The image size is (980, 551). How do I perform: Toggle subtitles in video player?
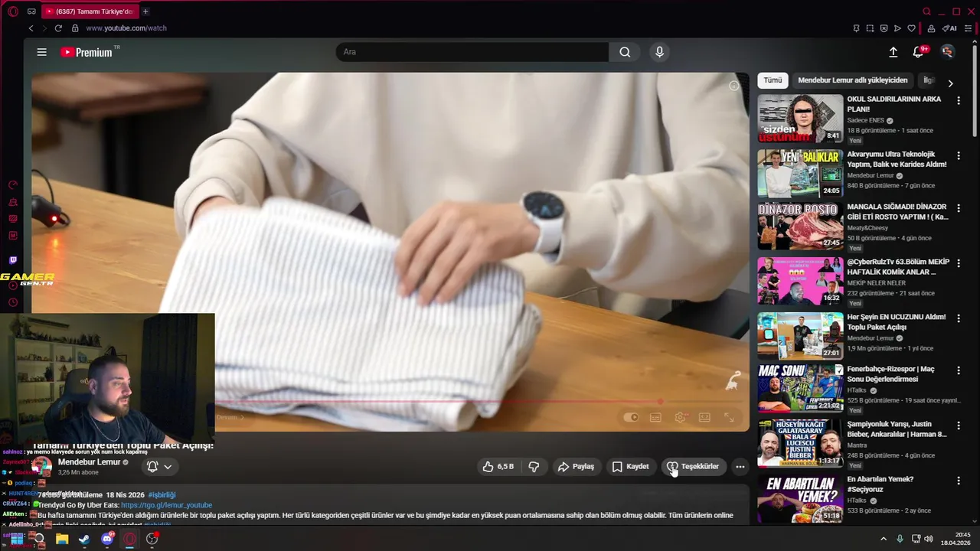coord(655,417)
